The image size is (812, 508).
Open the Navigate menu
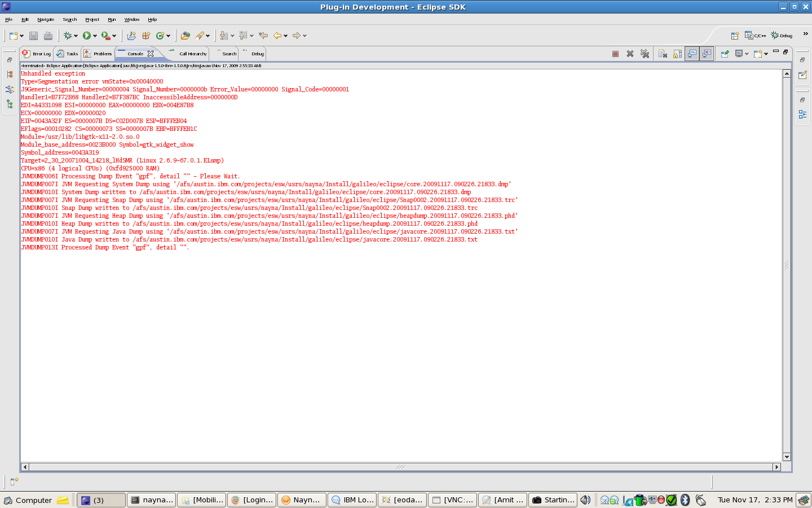tap(46, 20)
